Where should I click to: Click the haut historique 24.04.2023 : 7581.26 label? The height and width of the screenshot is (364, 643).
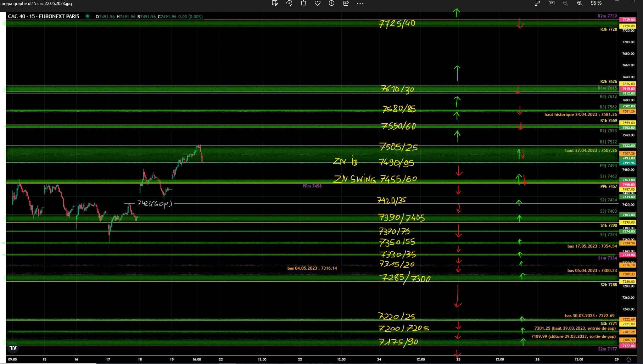click(x=581, y=114)
